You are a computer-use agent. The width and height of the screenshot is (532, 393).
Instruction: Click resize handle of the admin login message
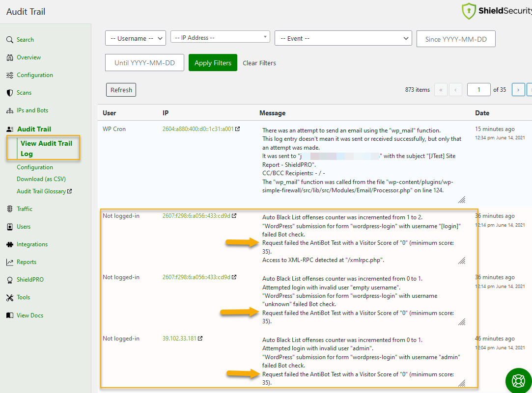click(x=462, y=383)
